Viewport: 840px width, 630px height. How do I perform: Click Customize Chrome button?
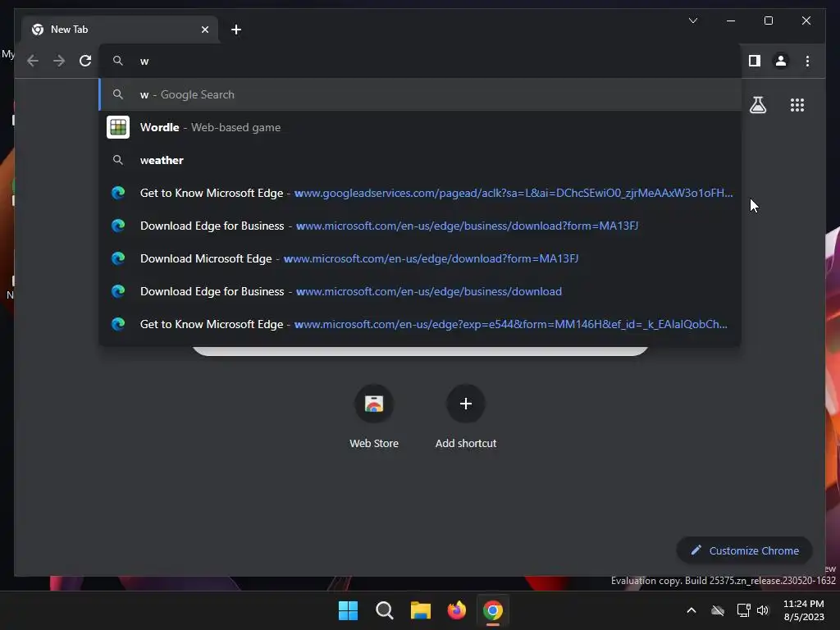[745, 550]
